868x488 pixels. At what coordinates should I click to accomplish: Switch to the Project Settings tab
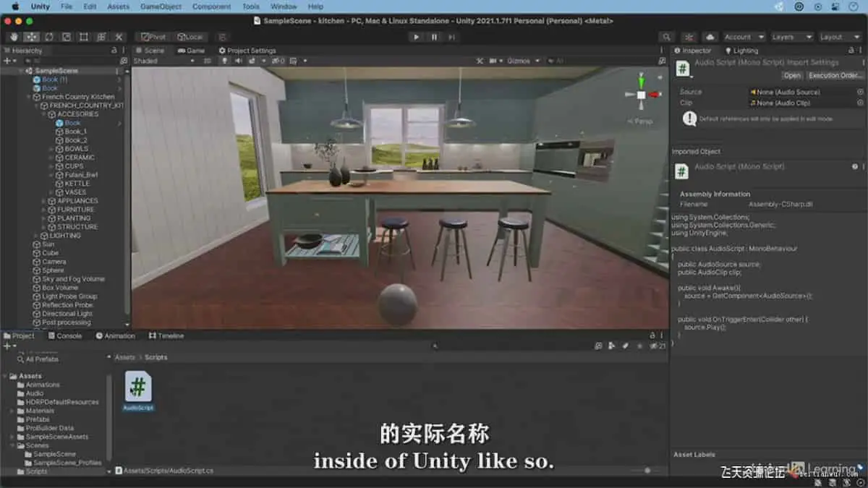click(x=247, y=51)
